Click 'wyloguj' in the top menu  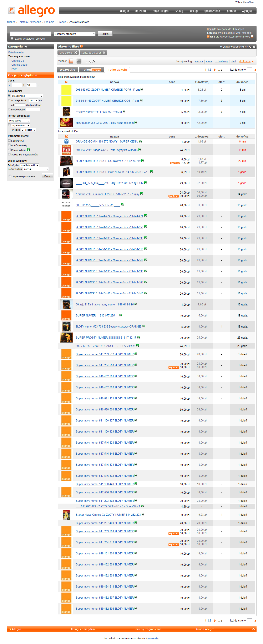(247, 11)
